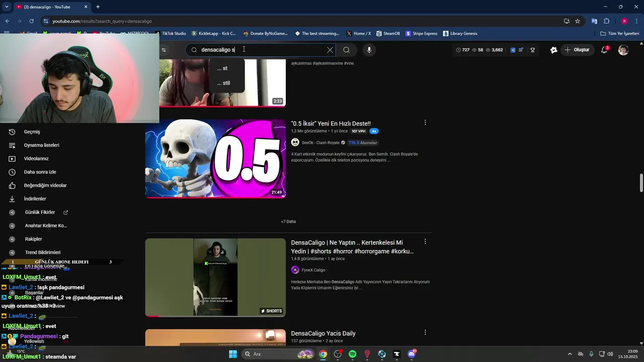Expand the "+7 Daha" more results

click(x=288, y=222)
